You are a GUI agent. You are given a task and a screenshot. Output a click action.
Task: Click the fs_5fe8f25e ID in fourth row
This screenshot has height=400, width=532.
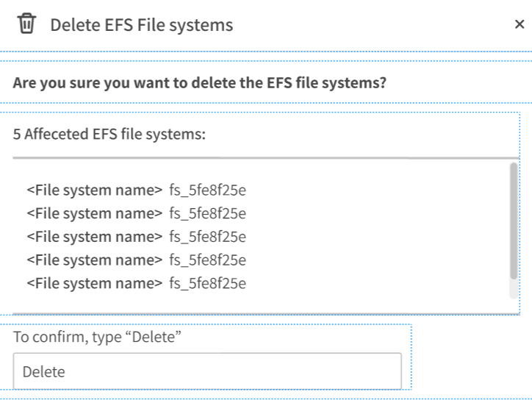[207, 260]
